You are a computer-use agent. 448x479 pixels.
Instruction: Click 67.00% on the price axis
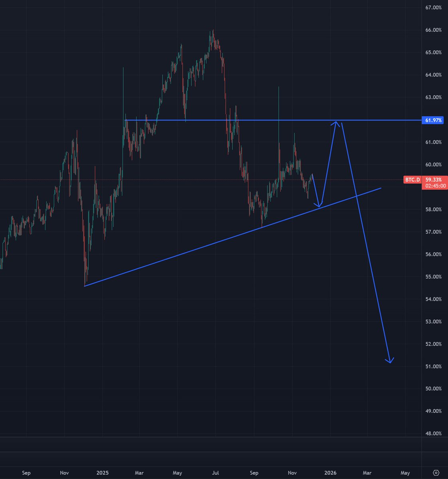(x=433, y=8)
